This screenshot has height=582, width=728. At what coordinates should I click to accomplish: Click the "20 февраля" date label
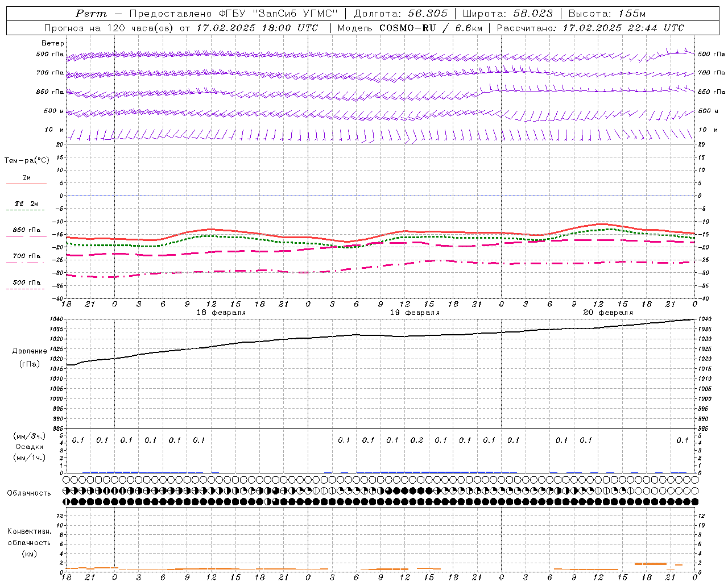(608, 313)
